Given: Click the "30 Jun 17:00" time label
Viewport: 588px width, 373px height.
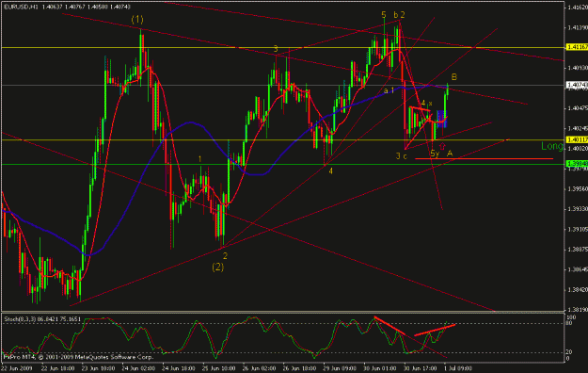Looking at the screenshot, I should point(420,368).
